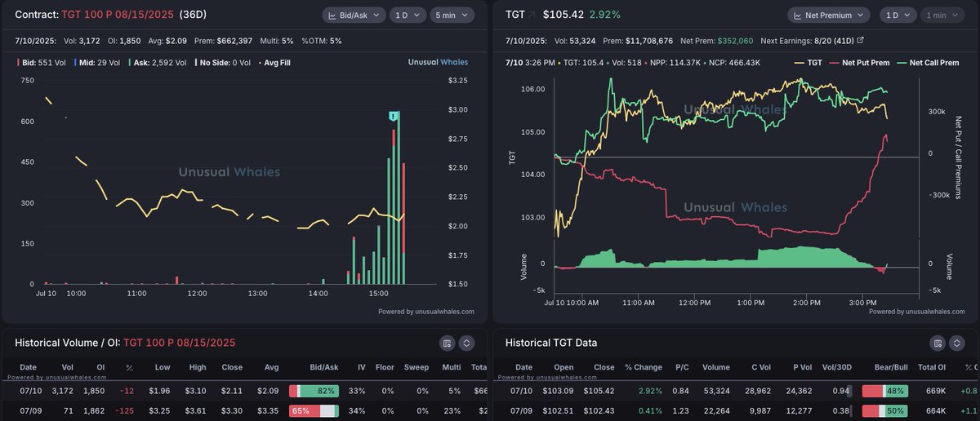This screenshot has width=980, height=421.
Task: Toggle the TGT price line legend
Action: click(x=808, y=62)
